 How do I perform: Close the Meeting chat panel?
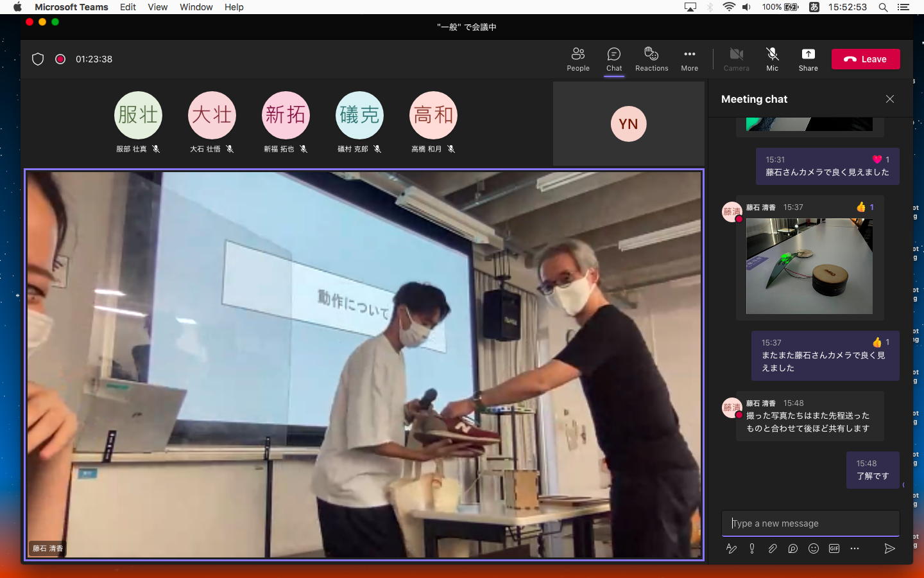click(889, 99)
